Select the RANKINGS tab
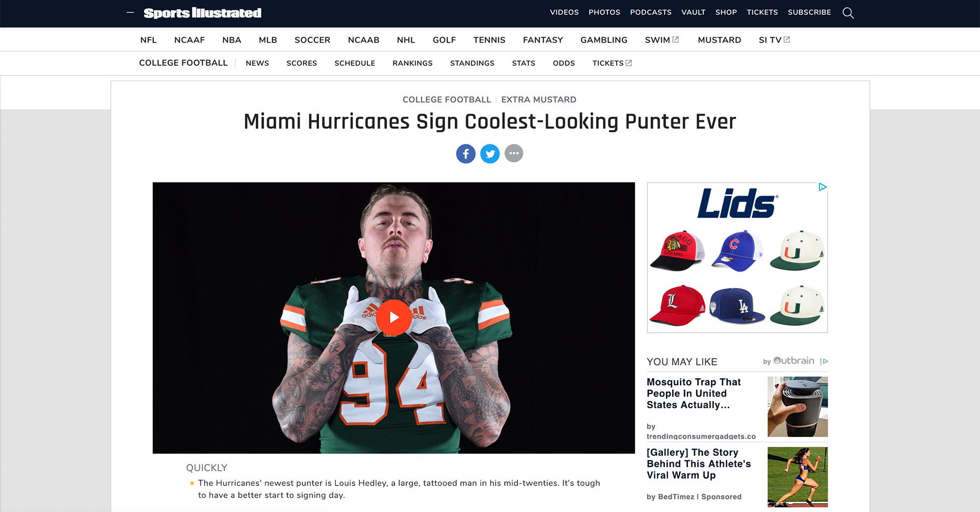The image size is (980, 512). [x=412, y=63]
